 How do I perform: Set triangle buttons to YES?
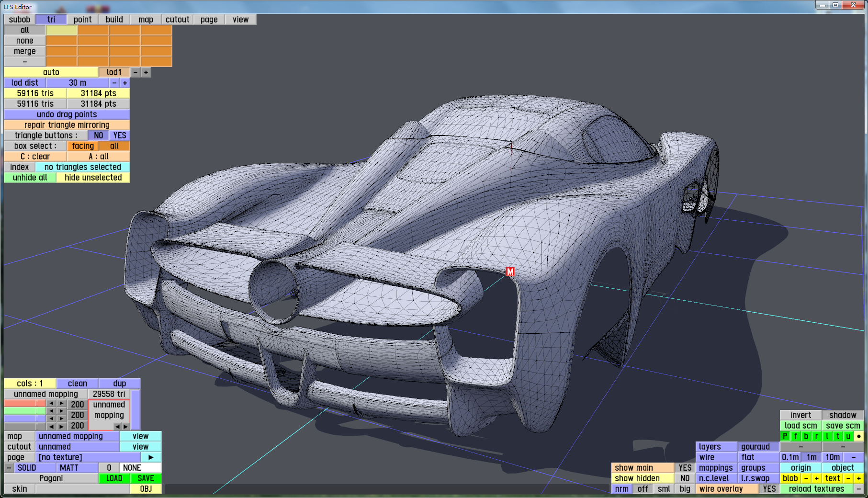120,136
